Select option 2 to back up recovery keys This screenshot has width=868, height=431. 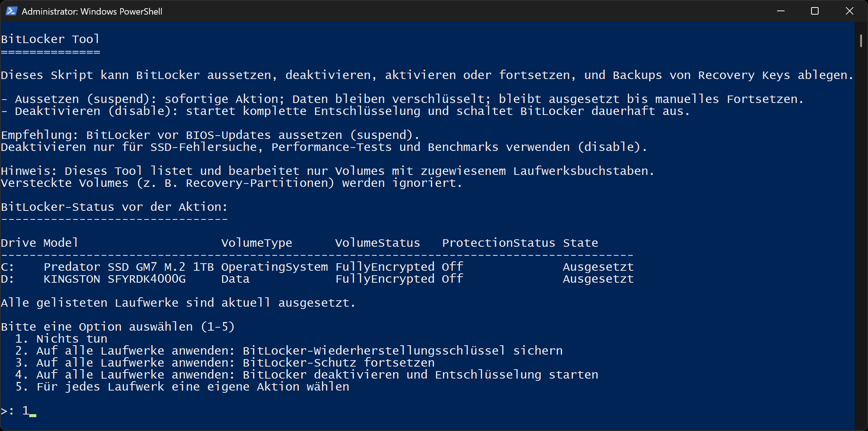tap(288, 350)
